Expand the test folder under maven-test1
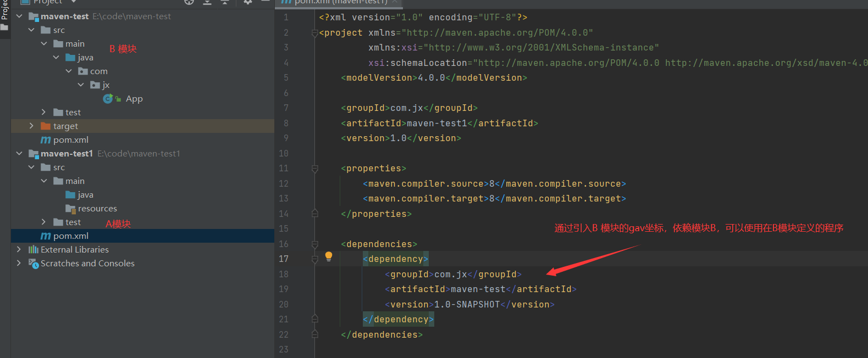Screen dimensions: 868x358 pos(44,222)
